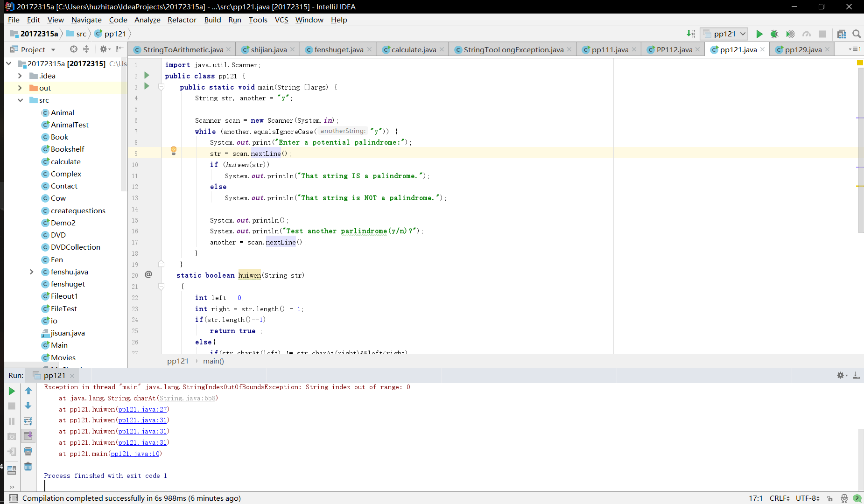Fold the main method at line 3

161,87
